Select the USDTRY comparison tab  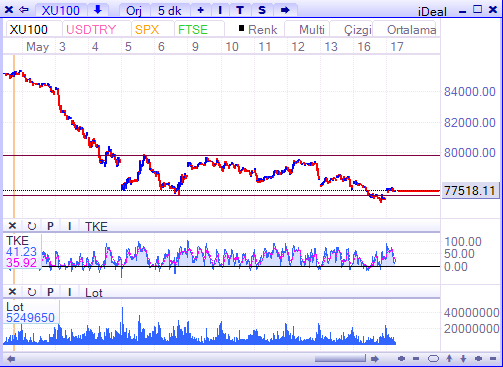pos(91,30)
